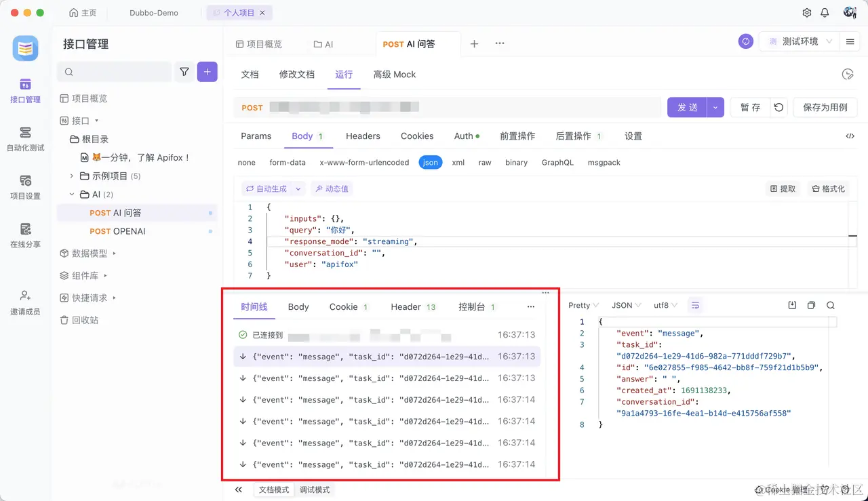Reset the request with the undo icon
868x501 pixels.
(x=779, y=107)
